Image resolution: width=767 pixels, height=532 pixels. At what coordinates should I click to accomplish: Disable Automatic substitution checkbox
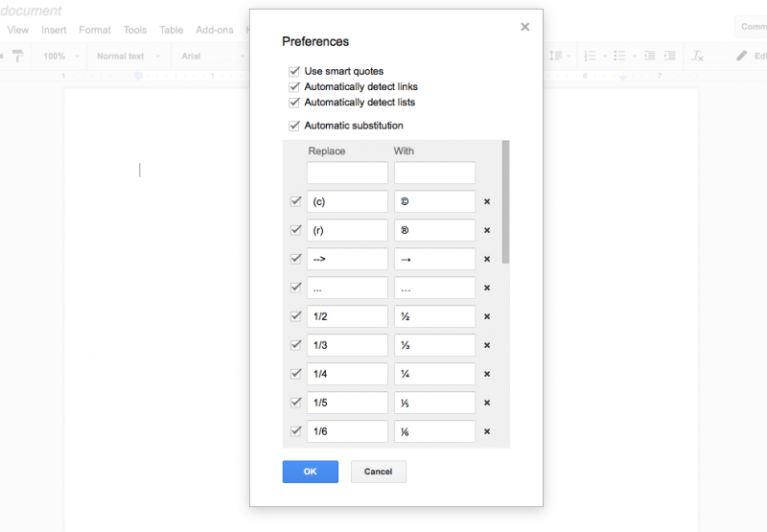(x=294, y=126)
